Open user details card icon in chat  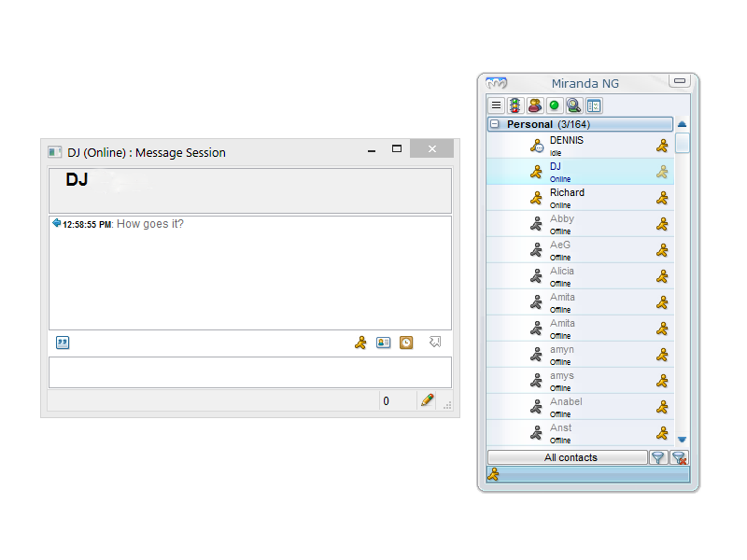tap(383, 343)
